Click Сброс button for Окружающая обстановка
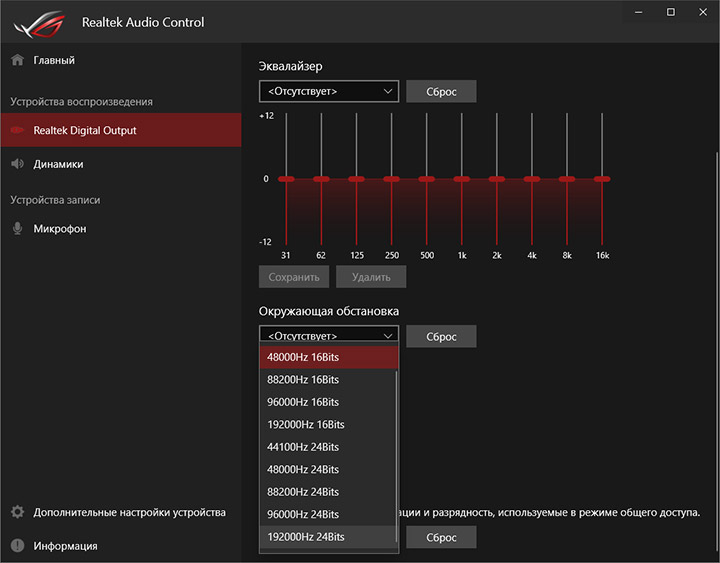The image size is (720, 563). coord(441,337)
